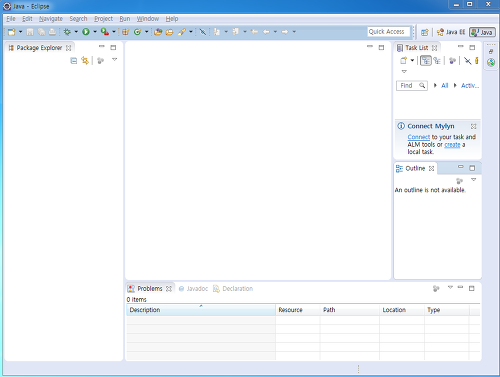Click the create local task link
The width and height of the screenshot is (500, 377).
452,145
